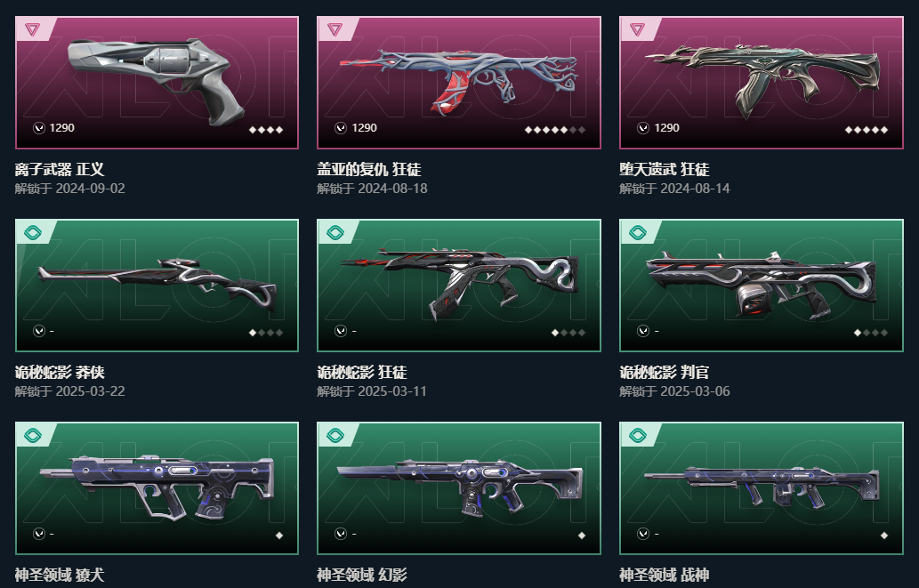Click the VP currency icon on 神圣领域 獠犬 card
Screen dimensions: 919x588
[38, 534]
